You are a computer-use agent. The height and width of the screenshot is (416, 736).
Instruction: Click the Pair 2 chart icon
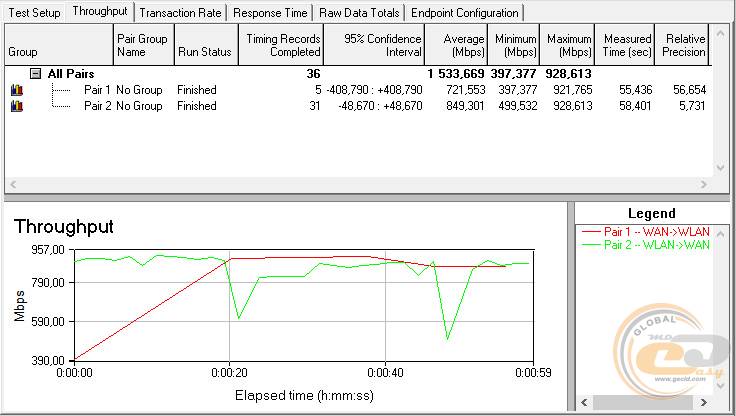click(x=16, y=106)
